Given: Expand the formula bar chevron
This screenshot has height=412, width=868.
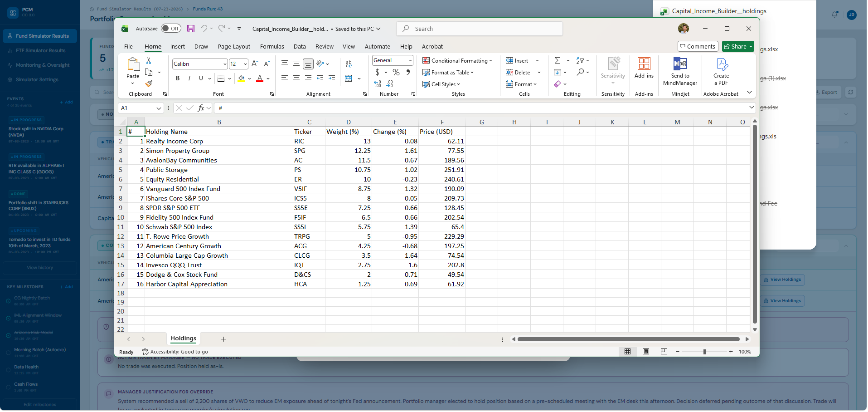Looking at the screenshot, I should tap(752, 108).
